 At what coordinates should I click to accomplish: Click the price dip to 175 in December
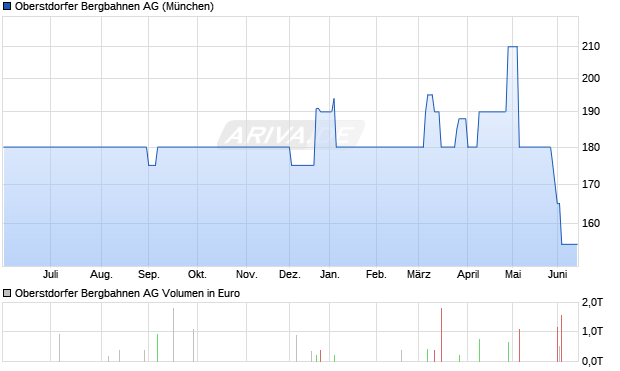click(x=302, y=165)
